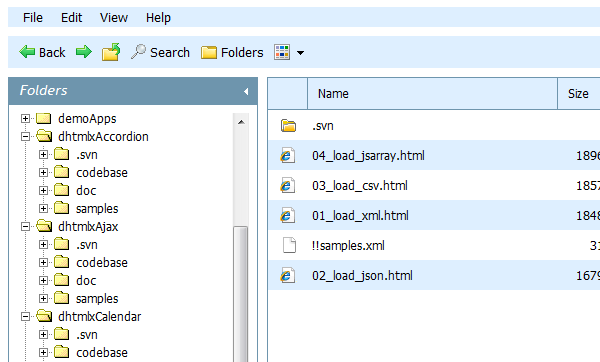Expand samples under dhtmlxAccordion

43,209
